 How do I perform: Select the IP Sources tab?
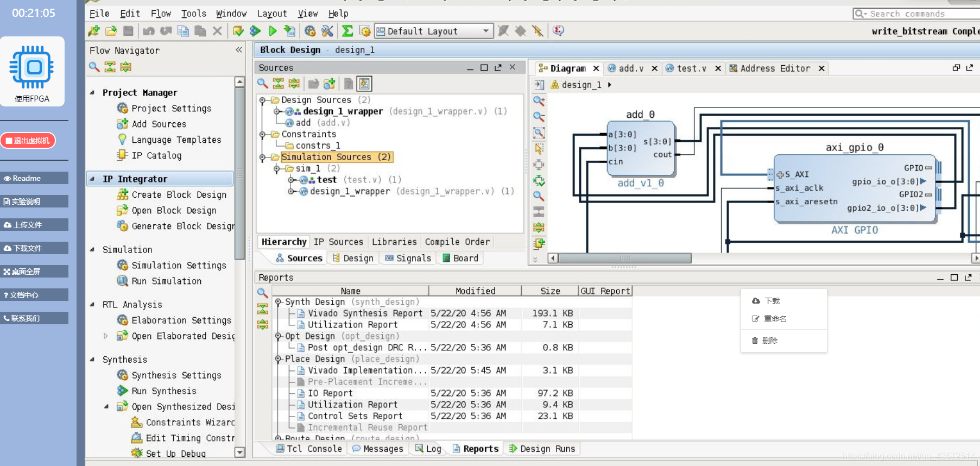click(x=338, y=242)
